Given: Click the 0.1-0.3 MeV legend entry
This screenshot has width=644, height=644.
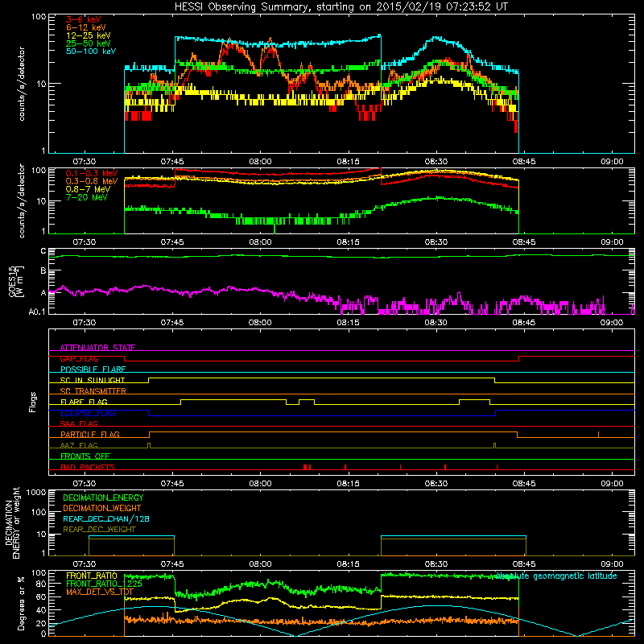Looking at the screenshot, I should 92,174.
